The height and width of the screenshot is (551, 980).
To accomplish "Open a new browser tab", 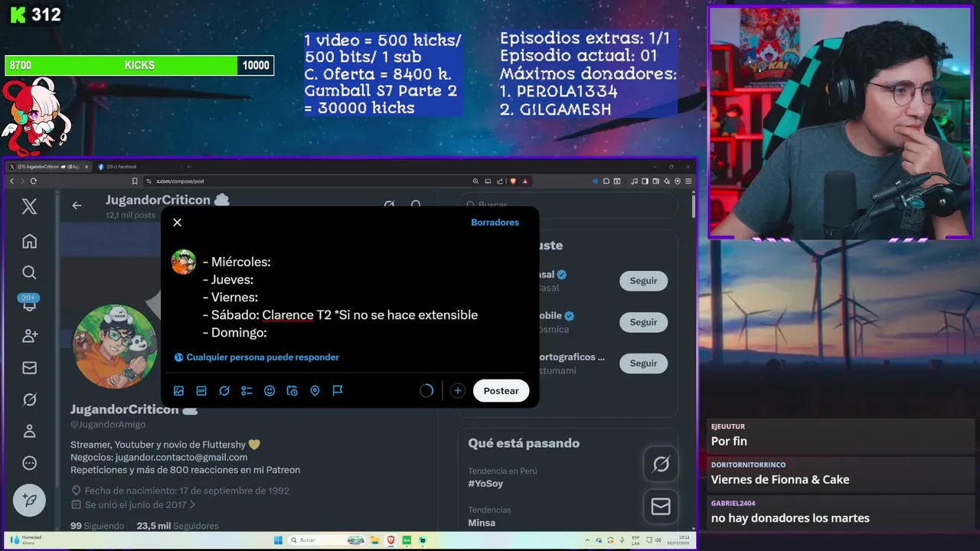I will point(188,167).
